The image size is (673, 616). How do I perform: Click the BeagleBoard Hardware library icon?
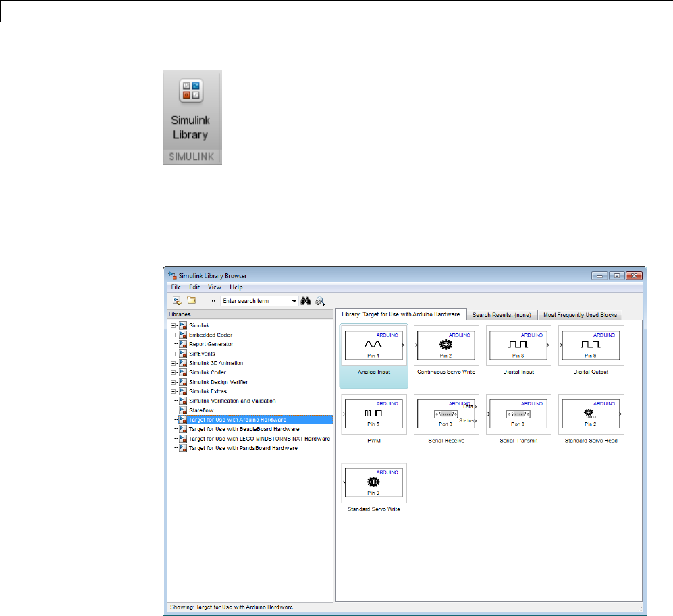(x=183, y=429)
